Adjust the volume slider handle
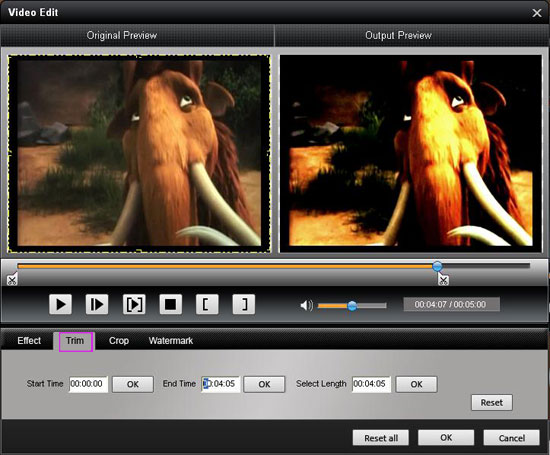 [352, 306]
